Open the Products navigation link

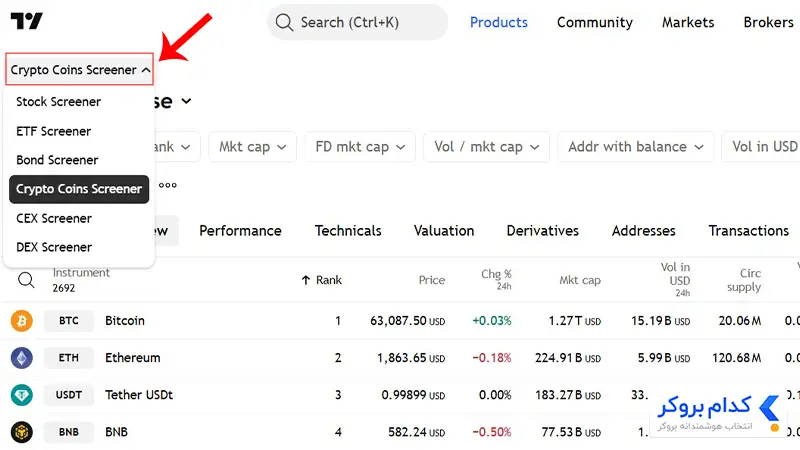coord(498,22)
